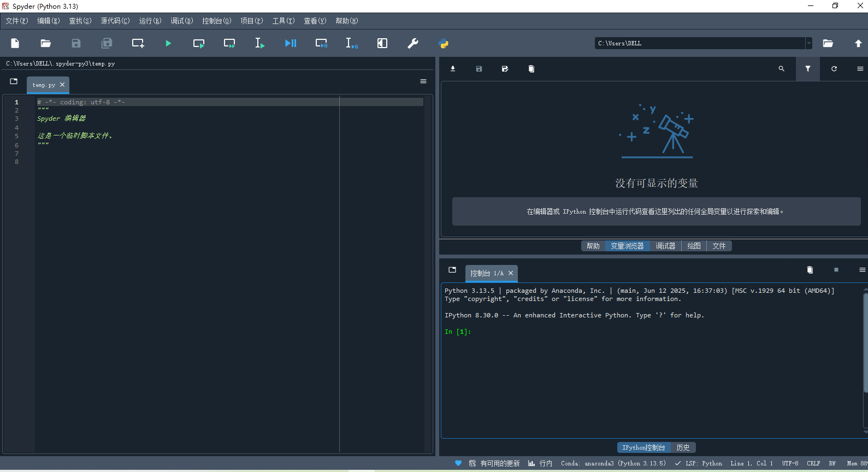
Task: Refresh variables icon
Action: [834, 69]
